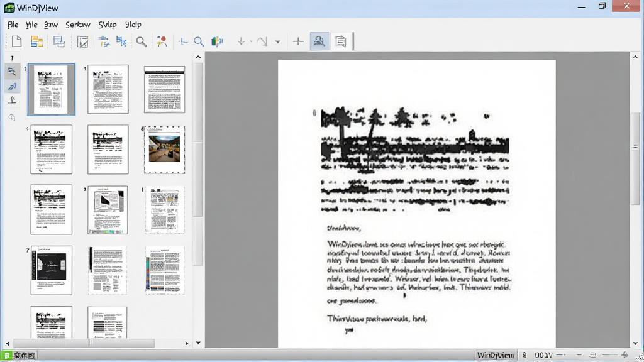The image size is (644, 362).
Task: Open the Serkaw menu
Action: click(77, 25)
